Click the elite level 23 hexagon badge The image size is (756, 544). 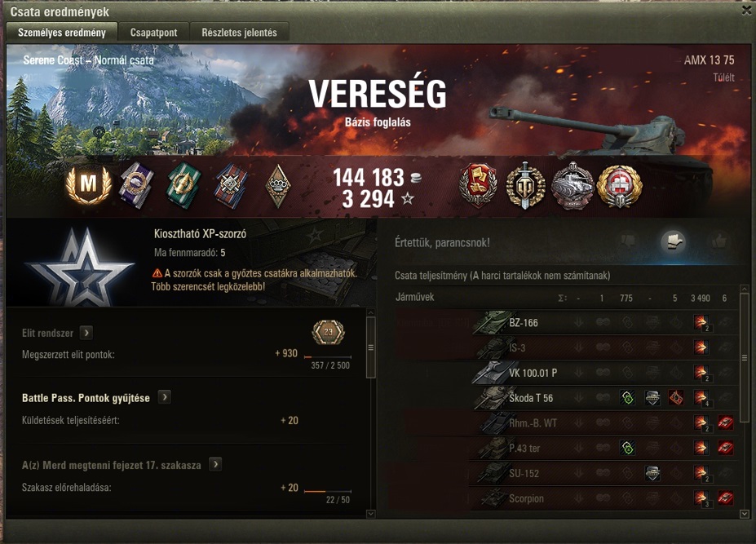[329, 332]
